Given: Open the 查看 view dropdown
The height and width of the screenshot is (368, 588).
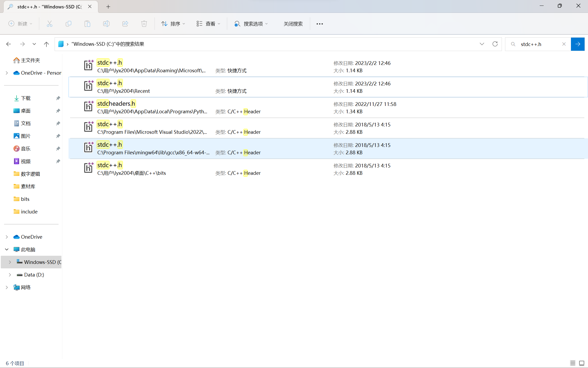Looking at the screenshot, I should tap(208, 24).
